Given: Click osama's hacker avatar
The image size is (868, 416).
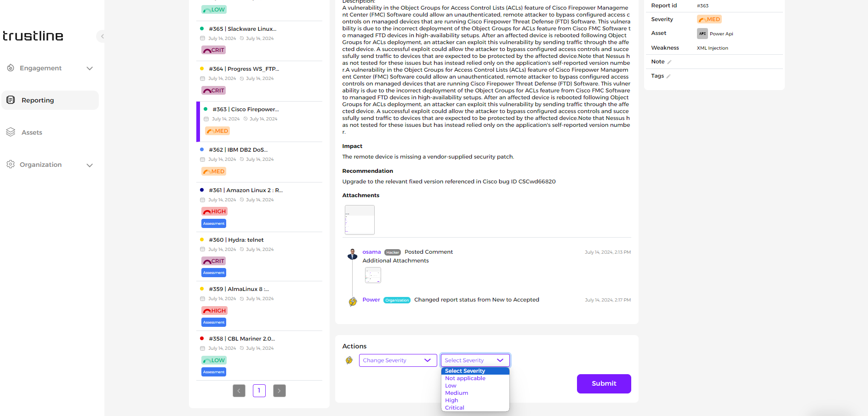Looking at the screenshot, I should click(x=353, y=254).
